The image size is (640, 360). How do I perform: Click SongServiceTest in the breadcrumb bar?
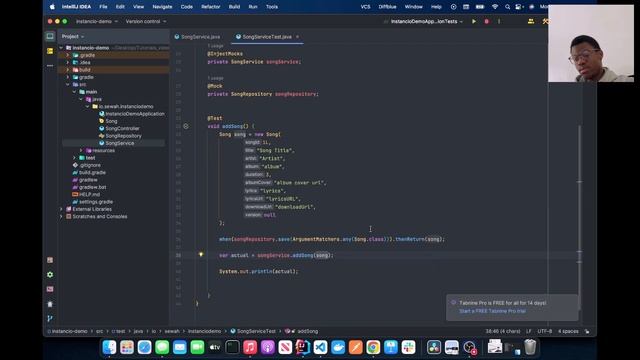pyautogui.click(x=253, y=331)
